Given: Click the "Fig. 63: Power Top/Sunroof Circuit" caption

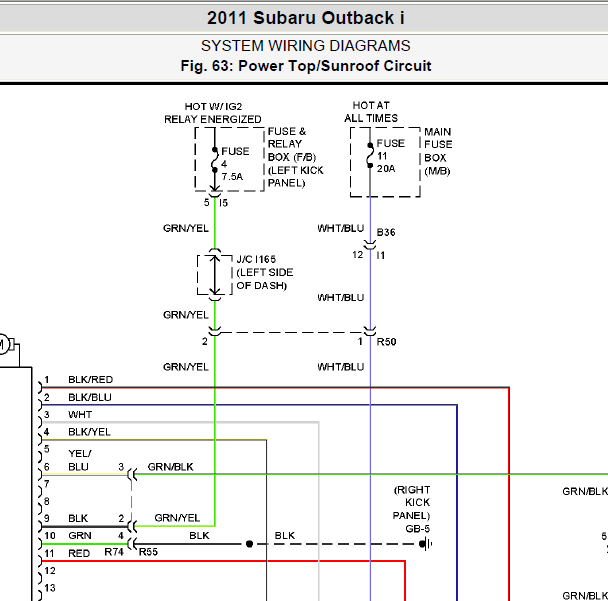Looking at the screenshot, I should pyautogui.click(x=306, y=66).
